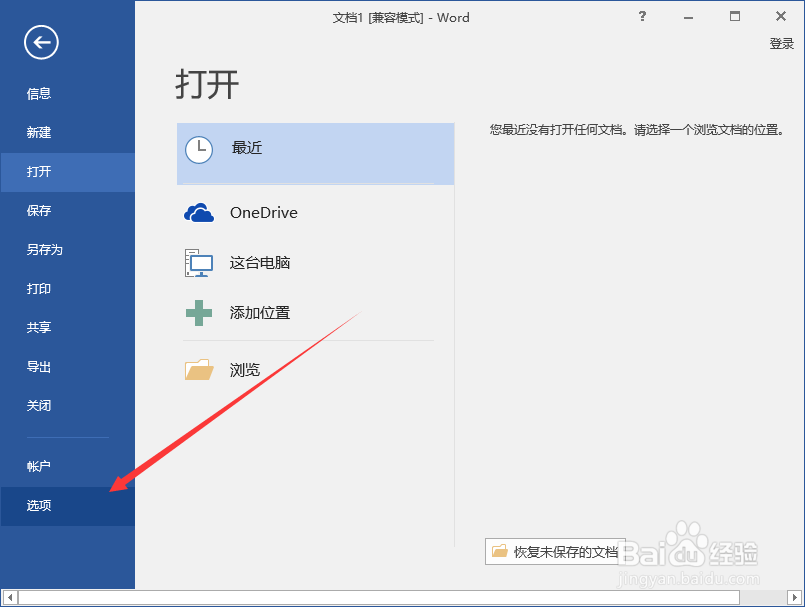Image resolution: width=805 pixels, height=607 pixels.
Task: Click 浏览 label
Action: 245,370
